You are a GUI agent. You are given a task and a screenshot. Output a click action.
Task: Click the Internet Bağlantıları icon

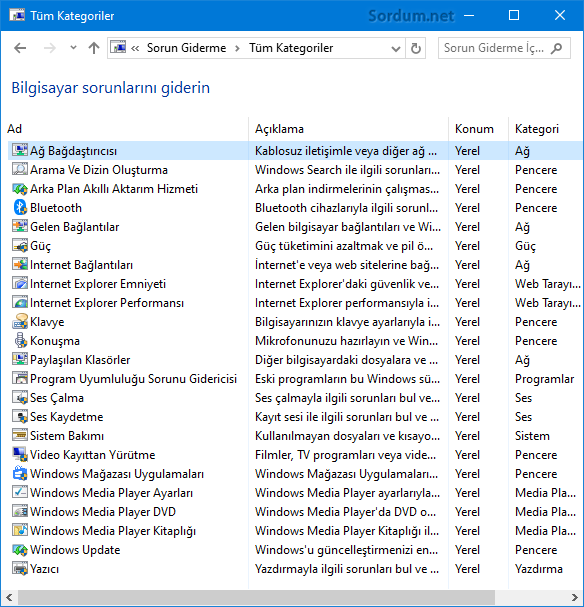click(20, 264)
